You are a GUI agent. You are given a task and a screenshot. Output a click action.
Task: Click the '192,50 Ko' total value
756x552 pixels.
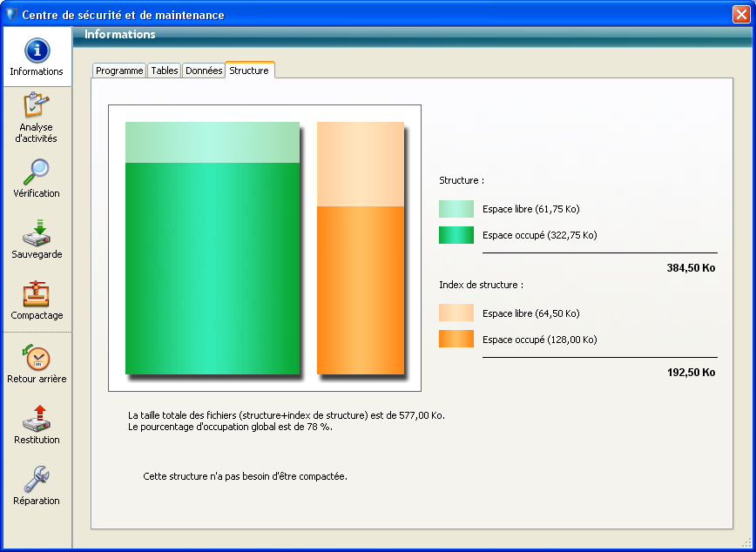point(691,372)
